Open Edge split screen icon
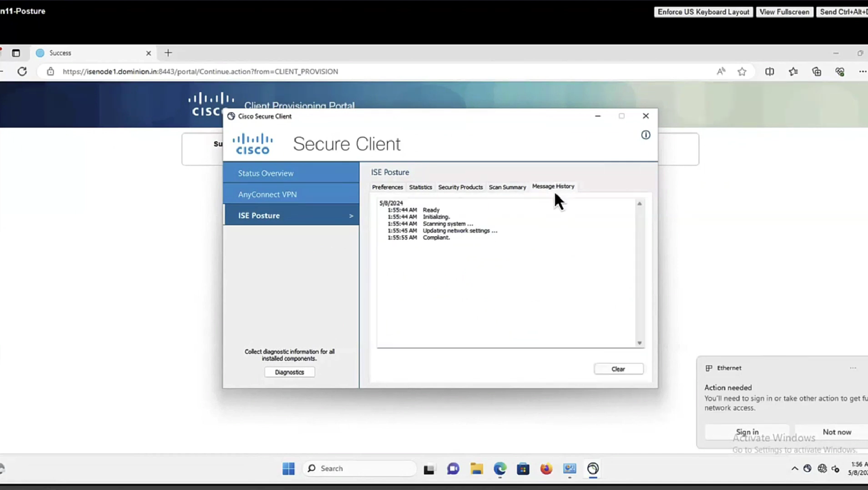The image size is (868, 490). coord(770,72)
